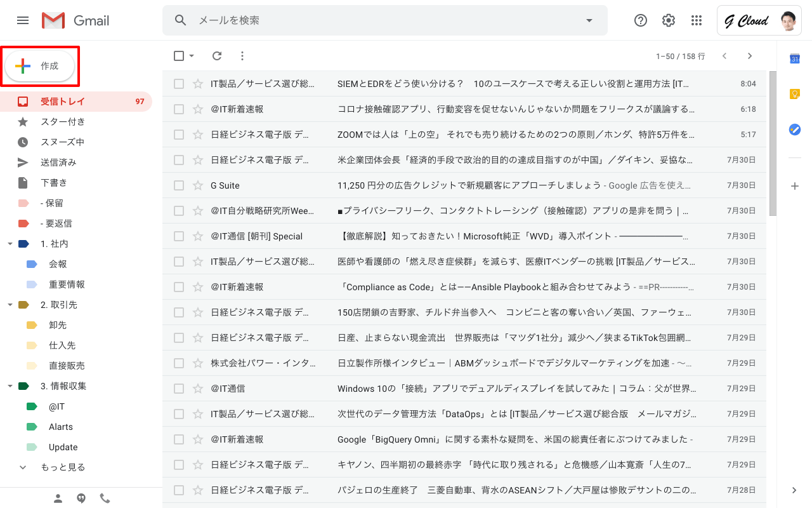Open the Google apps grid
812x508 pixels.
pyautogui.click(x=697, y=20)
